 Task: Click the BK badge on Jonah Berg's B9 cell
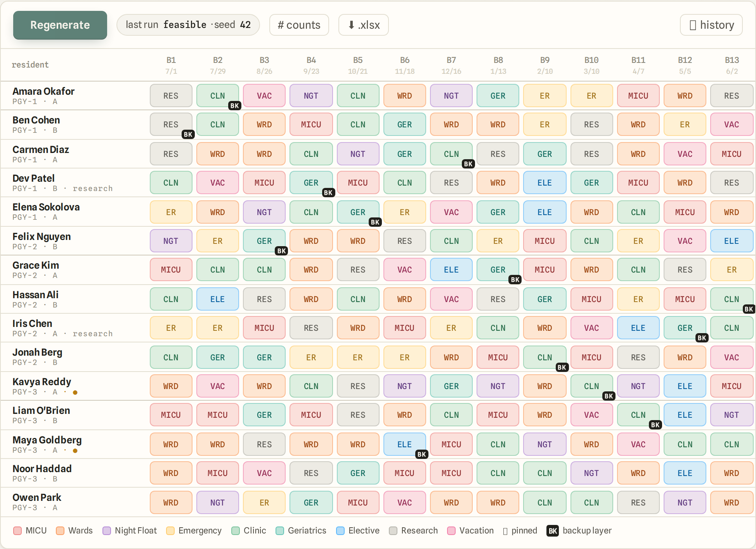(x=562, y=367)
